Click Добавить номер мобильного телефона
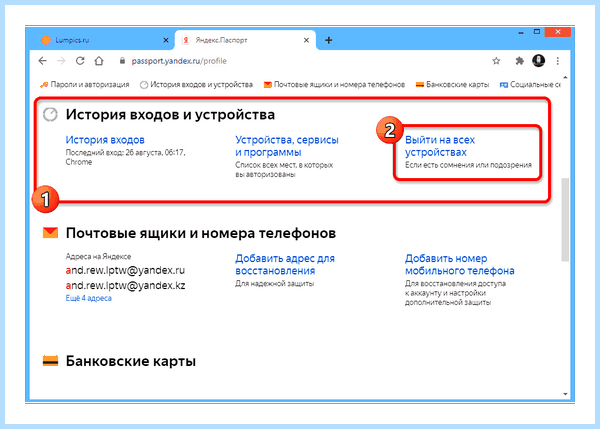Image resolution: width=600 pixels, height=429 pixels. (x=460, y=265)
